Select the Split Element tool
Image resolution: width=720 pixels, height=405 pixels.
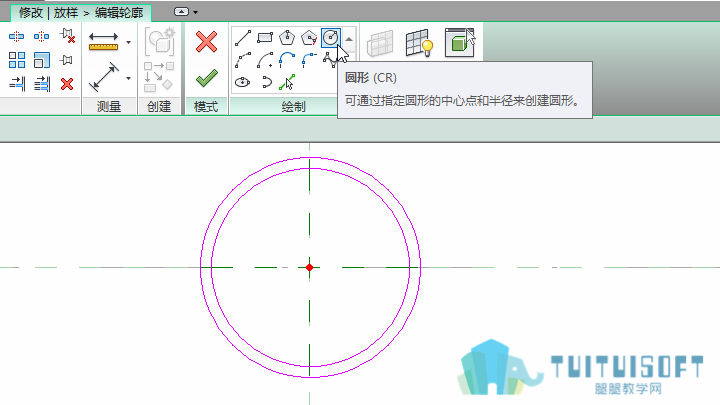click(x=17, y=36)
